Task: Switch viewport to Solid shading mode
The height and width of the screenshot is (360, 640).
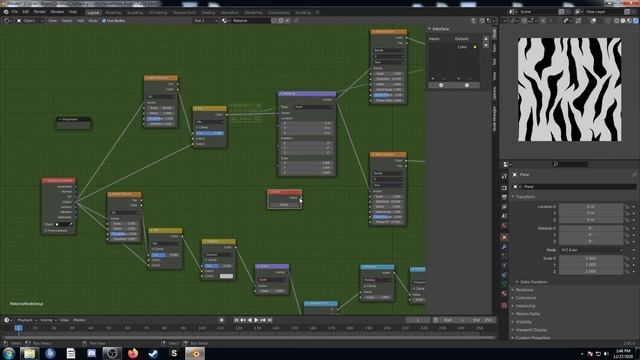Action: 623,20
